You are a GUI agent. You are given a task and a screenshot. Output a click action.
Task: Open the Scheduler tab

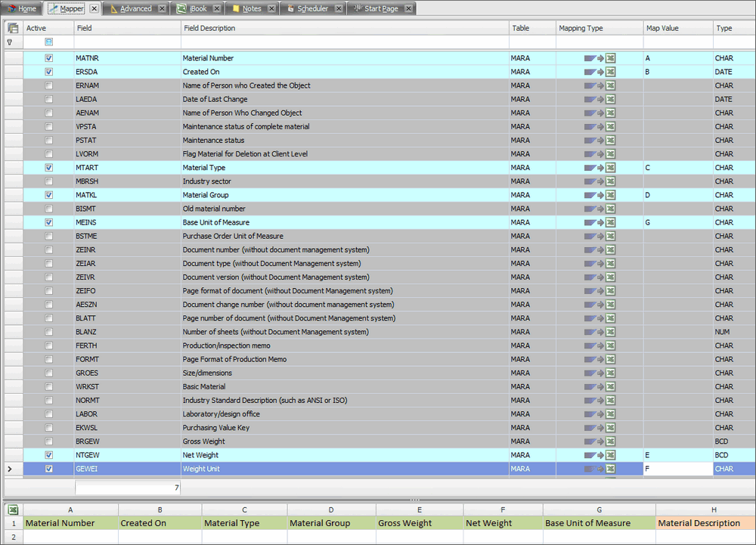pos(311,8)
